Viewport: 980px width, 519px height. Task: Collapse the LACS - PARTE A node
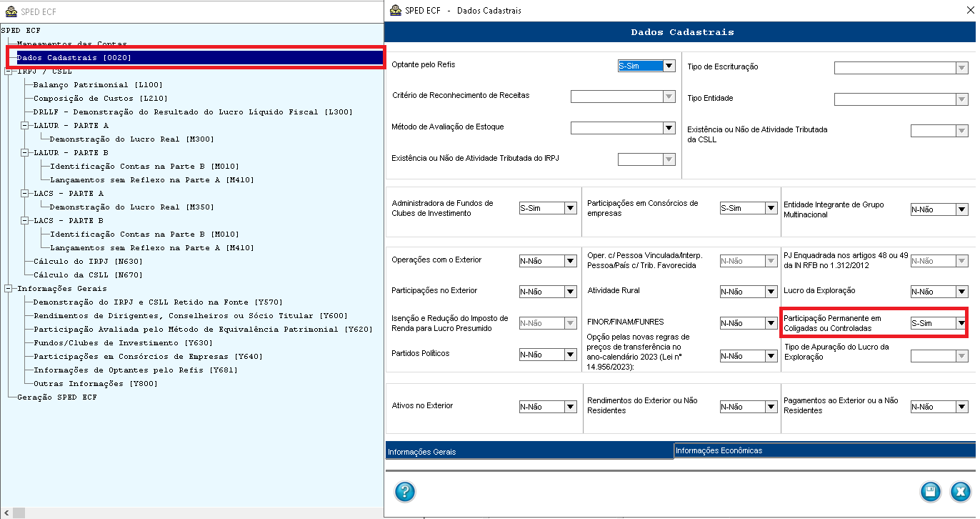point(24,193)
